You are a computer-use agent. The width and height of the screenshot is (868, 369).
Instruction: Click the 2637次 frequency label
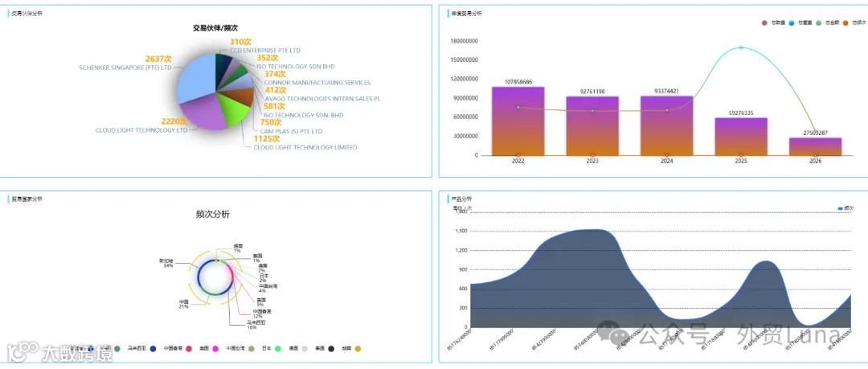(x=158, y=59)
